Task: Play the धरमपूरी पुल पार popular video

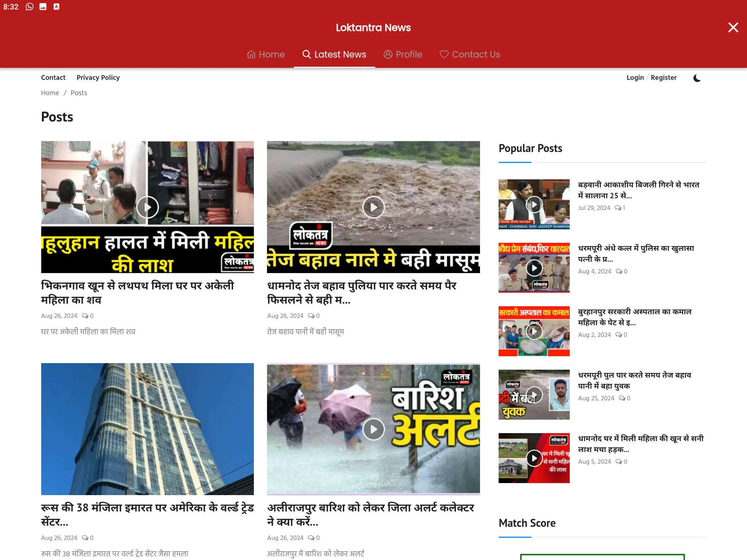Action: click(x=534, y=395)
